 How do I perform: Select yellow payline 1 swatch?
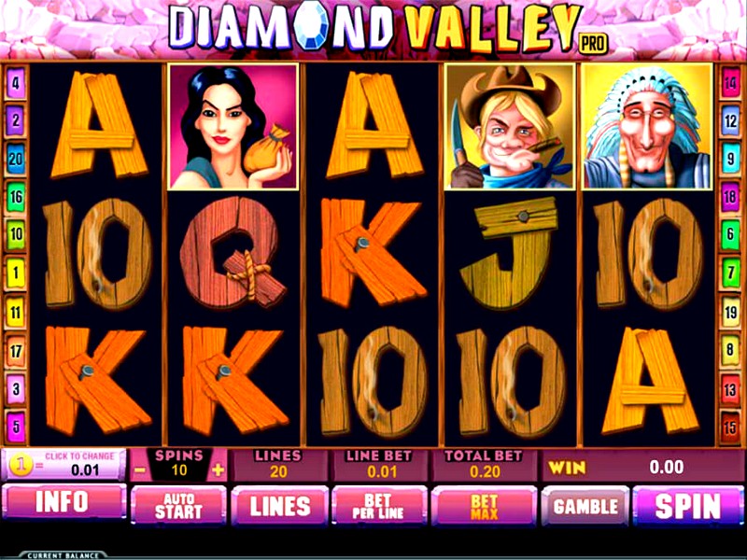(x=16, y=273)
